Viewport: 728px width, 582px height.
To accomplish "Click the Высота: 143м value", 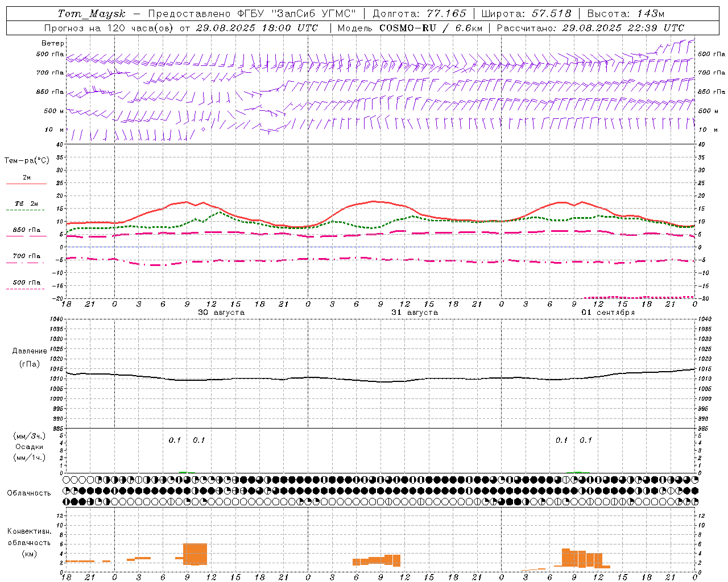I will [x=626, y=14].
